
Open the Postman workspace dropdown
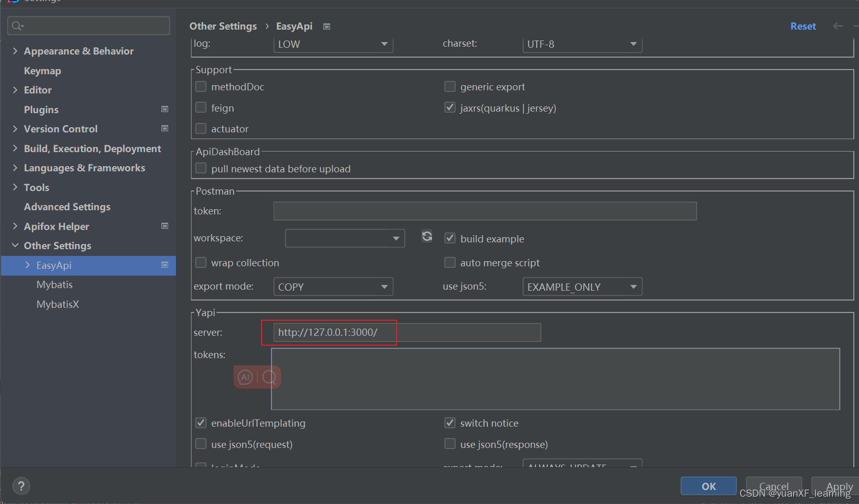pos(345,238)
